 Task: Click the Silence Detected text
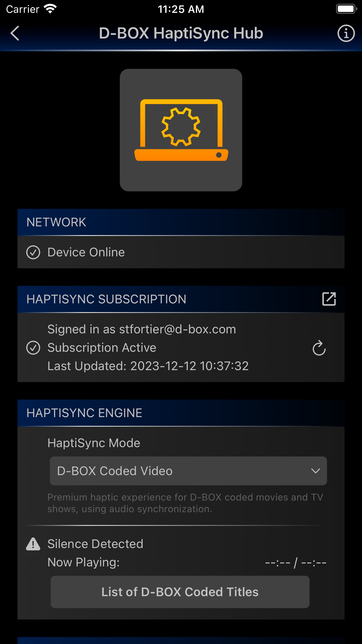point(95,544)
